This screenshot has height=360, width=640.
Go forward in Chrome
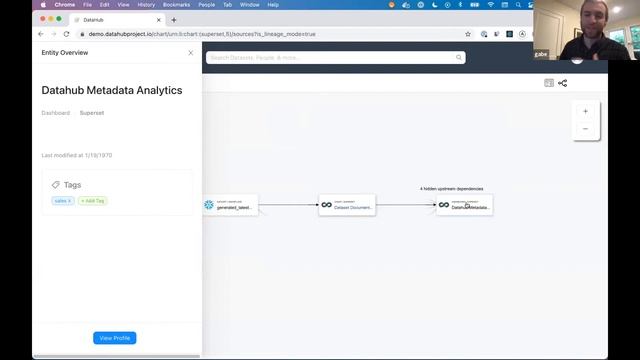53,34
